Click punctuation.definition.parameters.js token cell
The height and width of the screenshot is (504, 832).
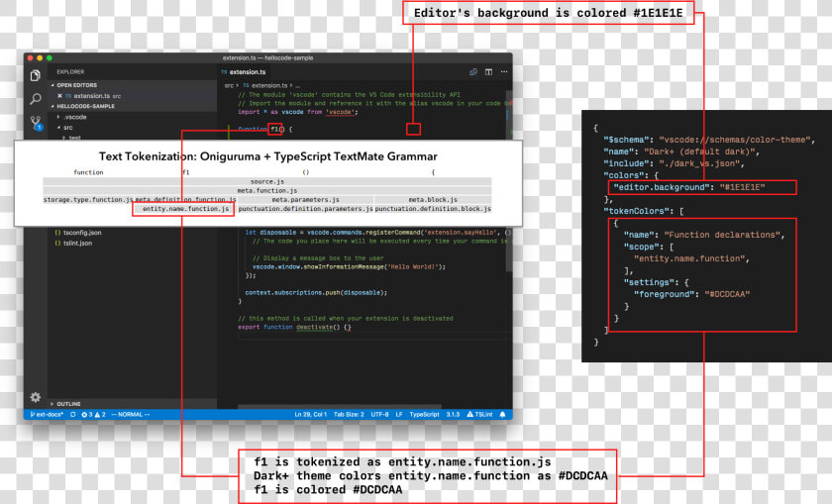click(306, 209)
